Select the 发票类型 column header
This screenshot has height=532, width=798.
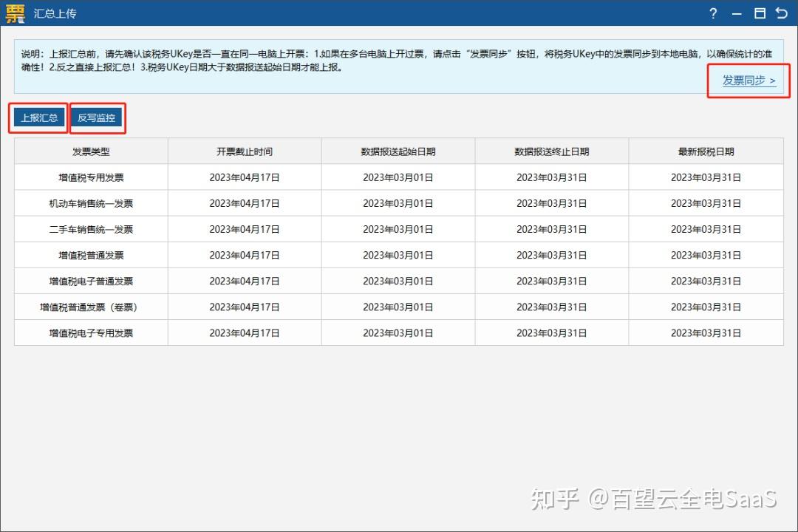pos(91,151)
